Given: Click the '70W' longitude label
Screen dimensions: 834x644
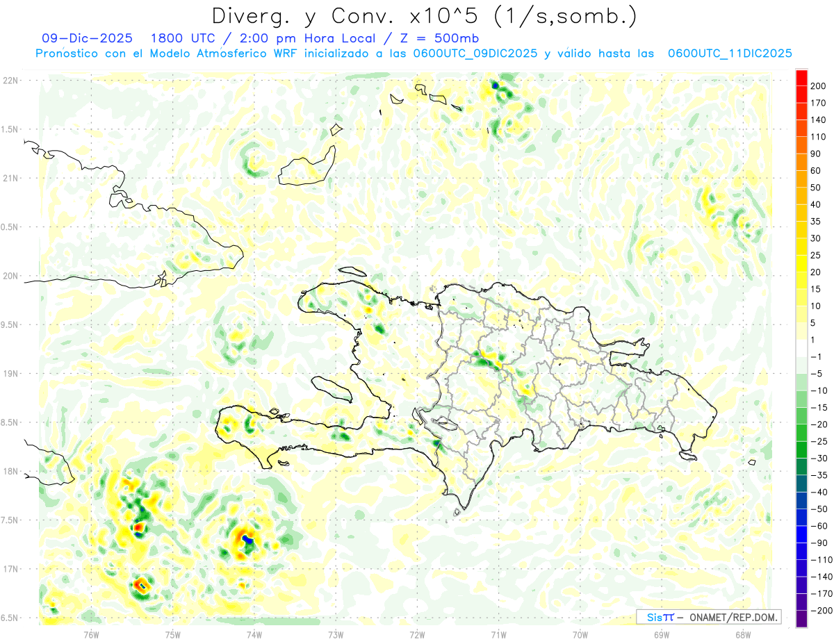Looking at the screenshot, I should pos(580,634).
